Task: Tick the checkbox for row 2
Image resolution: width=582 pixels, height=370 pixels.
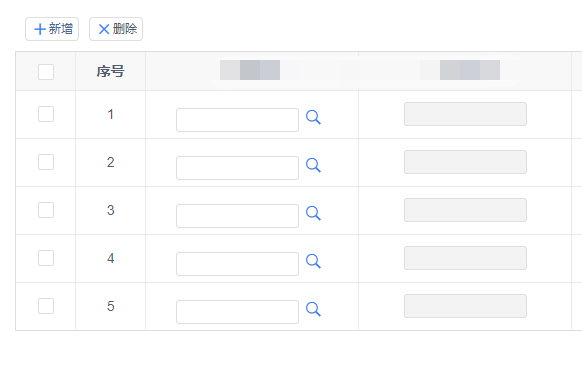Action: point(46,162)
